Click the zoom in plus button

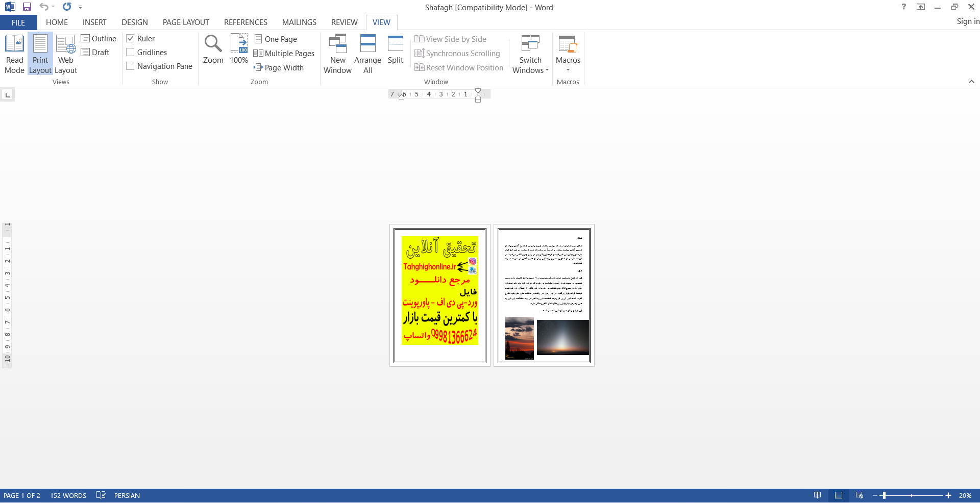tap(948, 495)
